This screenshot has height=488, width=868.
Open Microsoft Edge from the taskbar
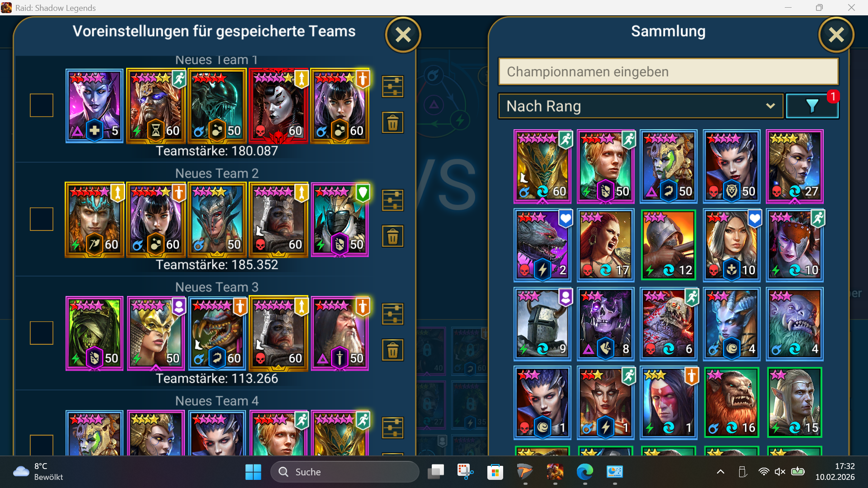coord(585,472)
